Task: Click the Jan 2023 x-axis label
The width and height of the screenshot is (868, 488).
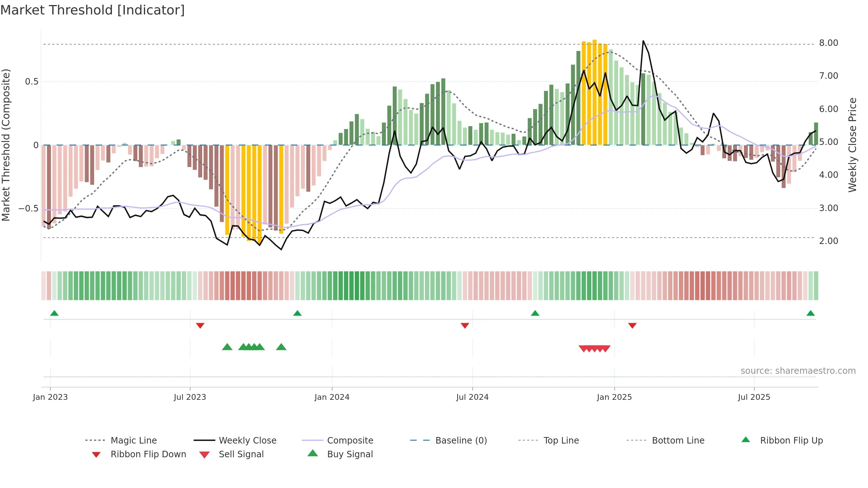Action: pos(50,397)
